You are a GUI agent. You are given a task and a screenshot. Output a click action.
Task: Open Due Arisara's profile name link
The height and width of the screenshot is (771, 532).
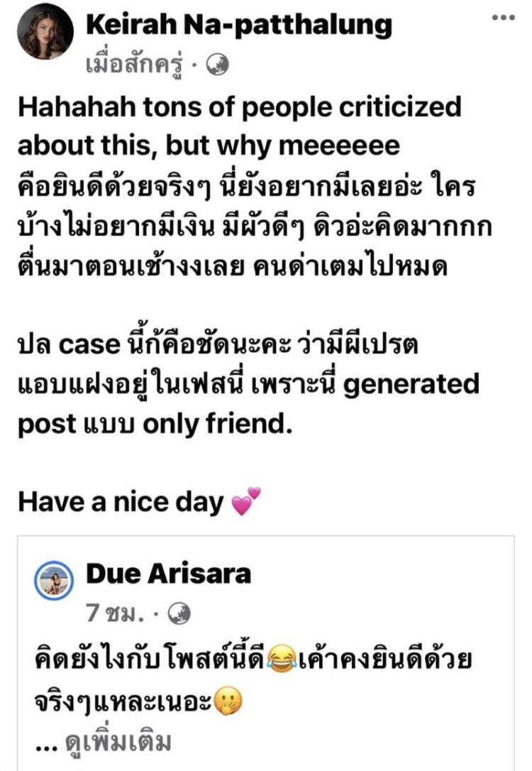pyautogui.click(x=168, y=574)
